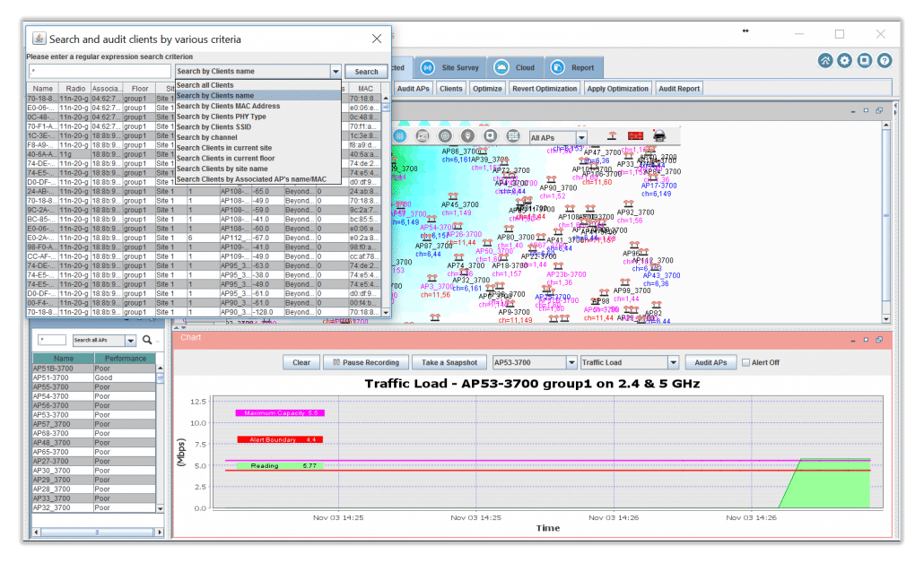924x563 pixels.
Task: Sort AP list by Performance column header
Action: coord(125,359)
